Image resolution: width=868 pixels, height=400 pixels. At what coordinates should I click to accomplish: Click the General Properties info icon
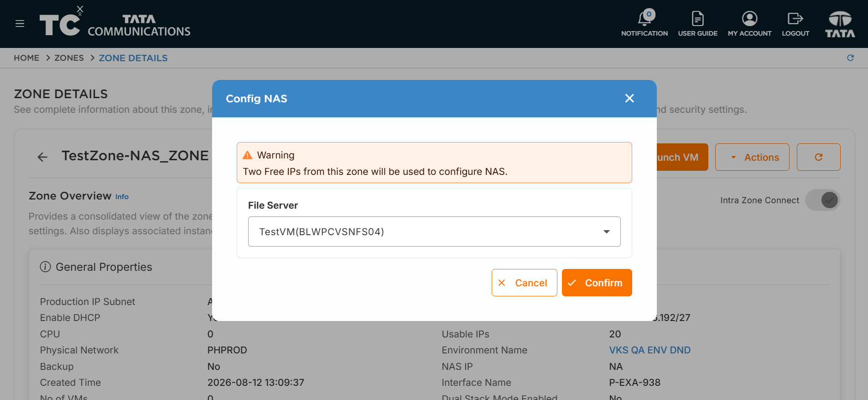pyautogui.click(x=45, y=267)
